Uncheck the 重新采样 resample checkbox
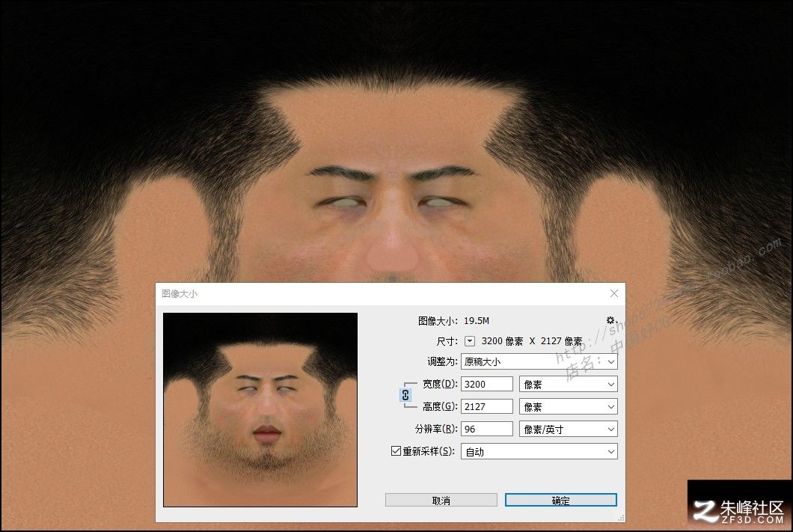This screenshot has width=793, height=532. point(396,450)
